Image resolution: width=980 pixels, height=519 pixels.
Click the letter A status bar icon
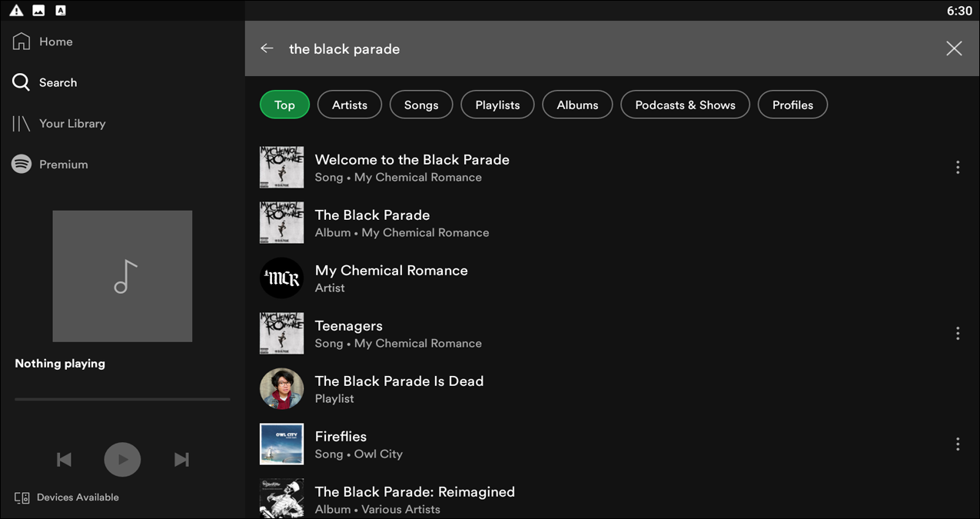pos(61,10)
